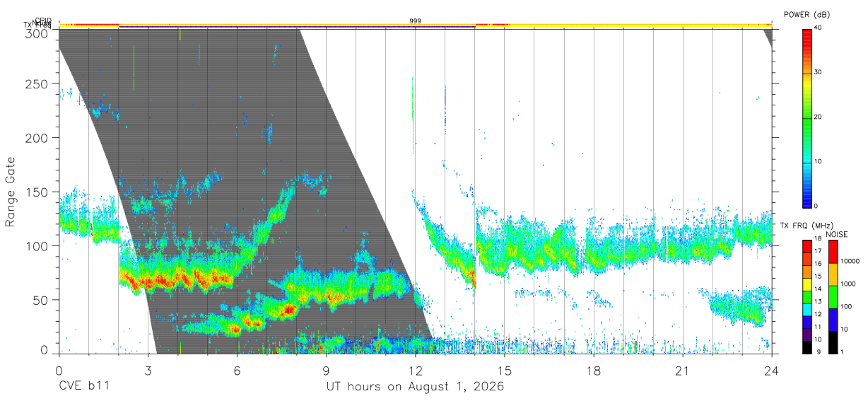The width and height of the screenshot is (868, 401).
Task: Pick the green swatch in NOISE legend
Action: [833, 297]
